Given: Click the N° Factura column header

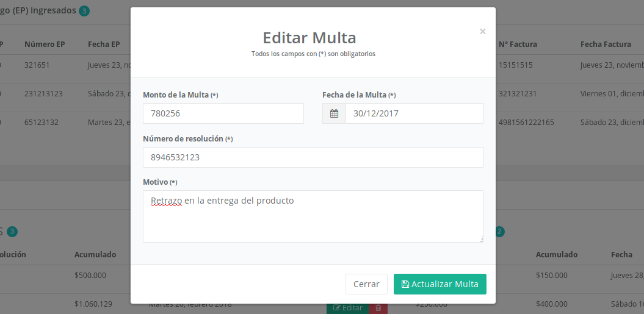Looking at the screenshot, I should 518,45.
